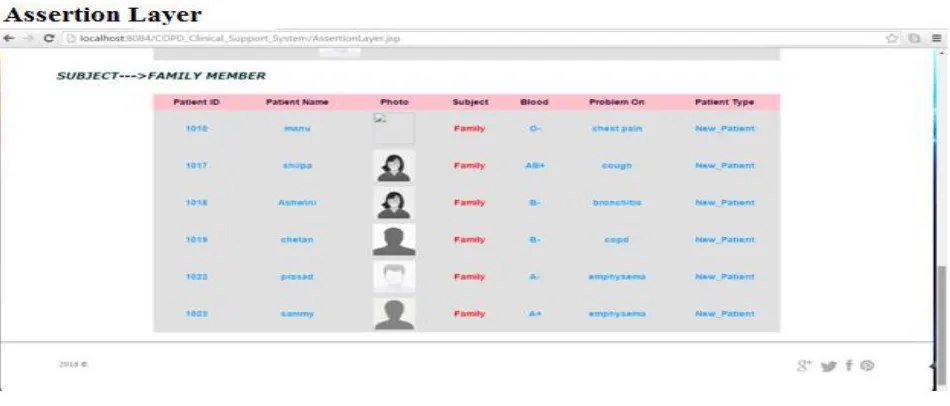The width and height of the screenshot is (950, 406).
Task: Click the Problem On column header
Action: (617, 102)
